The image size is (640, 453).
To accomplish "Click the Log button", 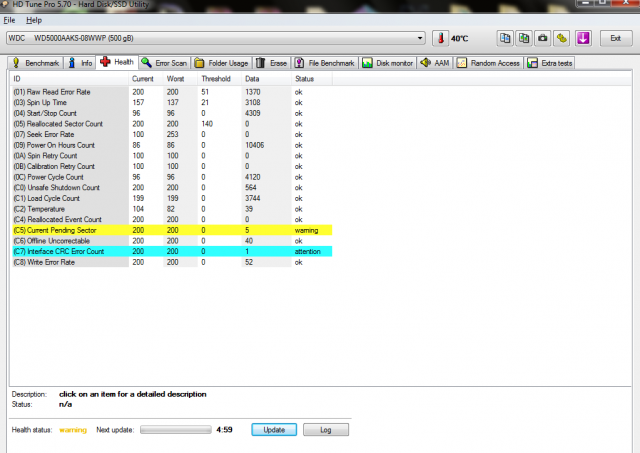I will click(326, 429).
